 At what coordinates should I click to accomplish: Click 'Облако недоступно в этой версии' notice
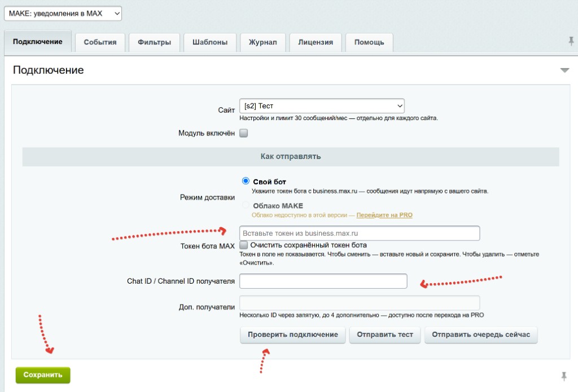(299, 215)
